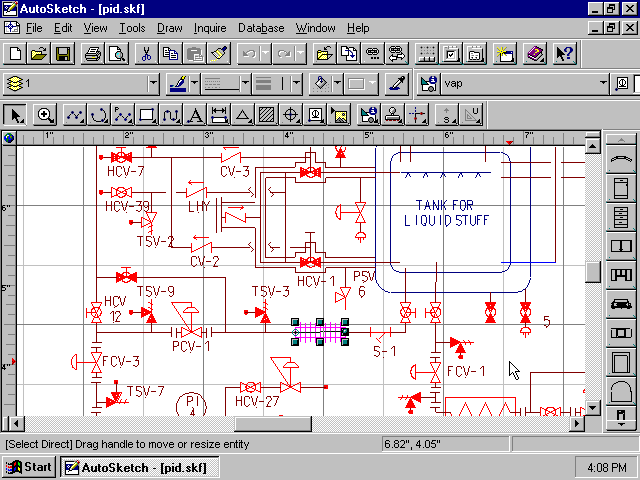
Task: Click the Zoom magnifier tool
Action: [x=45, y=114]
